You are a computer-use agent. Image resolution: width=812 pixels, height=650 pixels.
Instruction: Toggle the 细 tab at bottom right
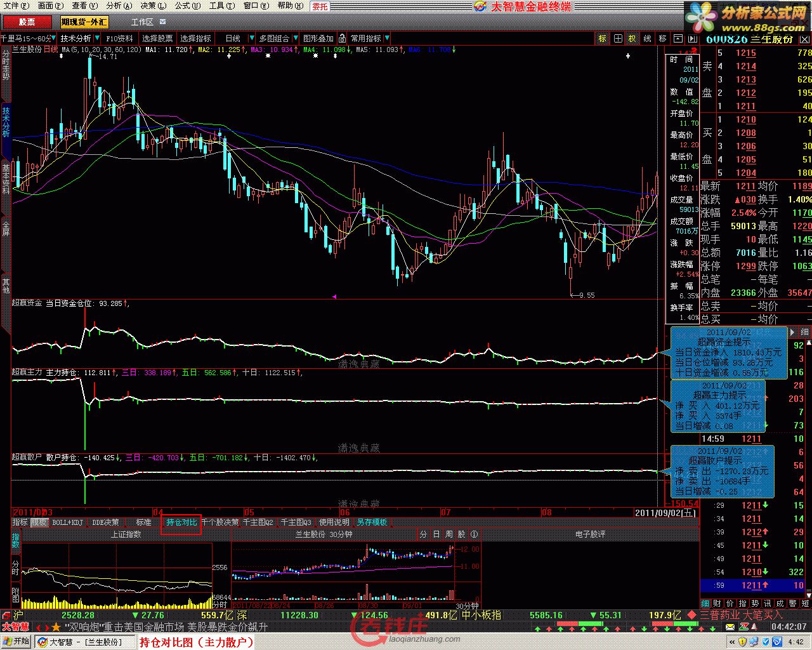pyautogui.click(x=705, y=604)
